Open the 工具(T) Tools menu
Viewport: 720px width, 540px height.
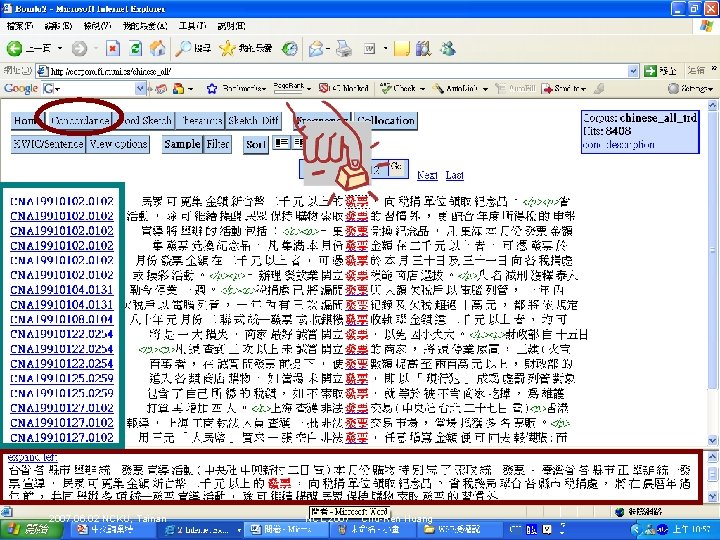(x=192, y=26)
